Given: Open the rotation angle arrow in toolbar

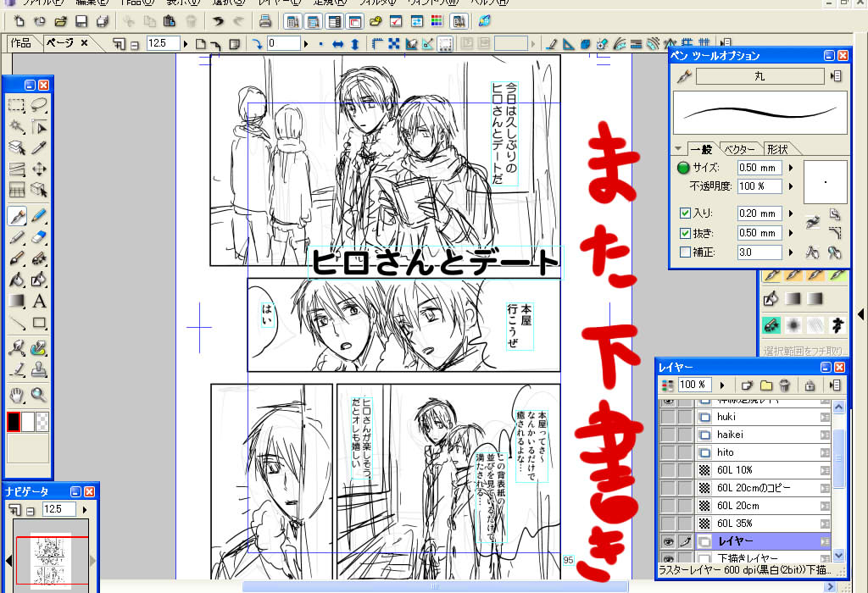Looking at the screenshot, I should pos(305,44).
